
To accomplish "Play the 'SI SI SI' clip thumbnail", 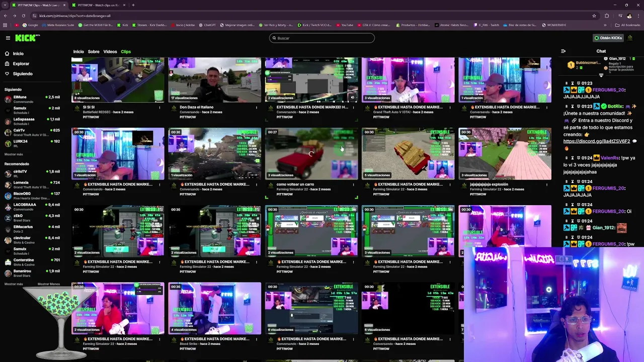I will point(118,79).
